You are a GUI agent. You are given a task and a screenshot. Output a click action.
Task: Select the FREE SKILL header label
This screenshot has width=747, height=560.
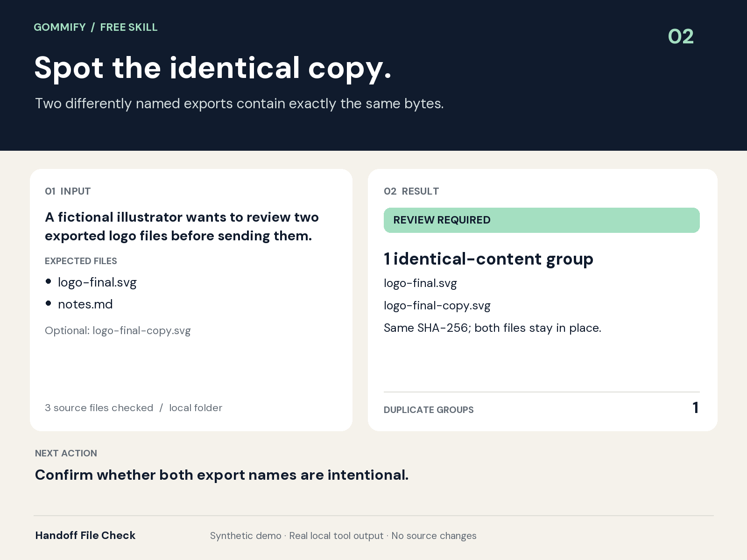tap(129, 27)
